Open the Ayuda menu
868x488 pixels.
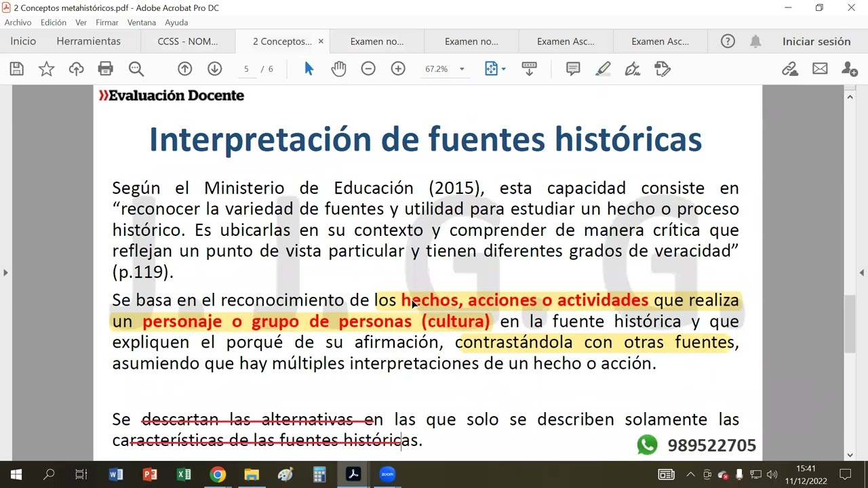coord(176,22)
